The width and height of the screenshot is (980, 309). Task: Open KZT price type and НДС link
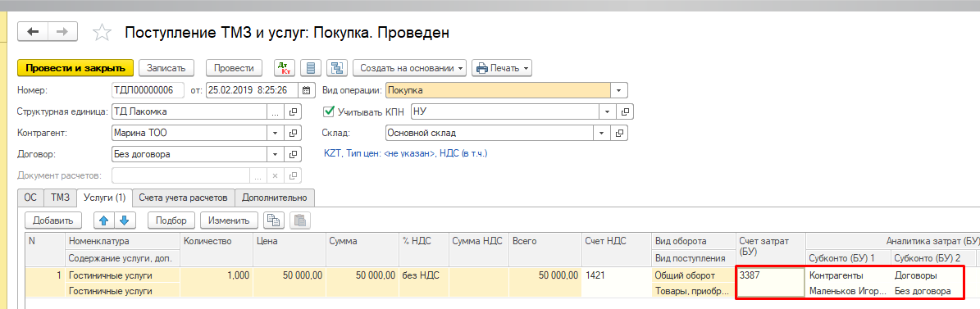406,153
